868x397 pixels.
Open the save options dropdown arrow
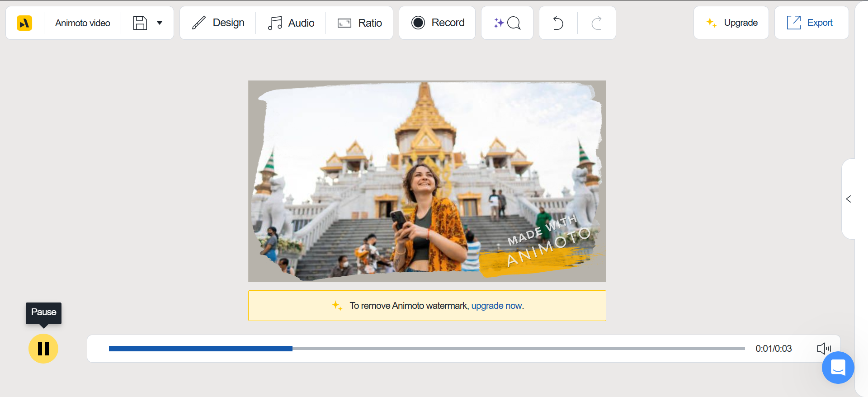tap(160, 23)
